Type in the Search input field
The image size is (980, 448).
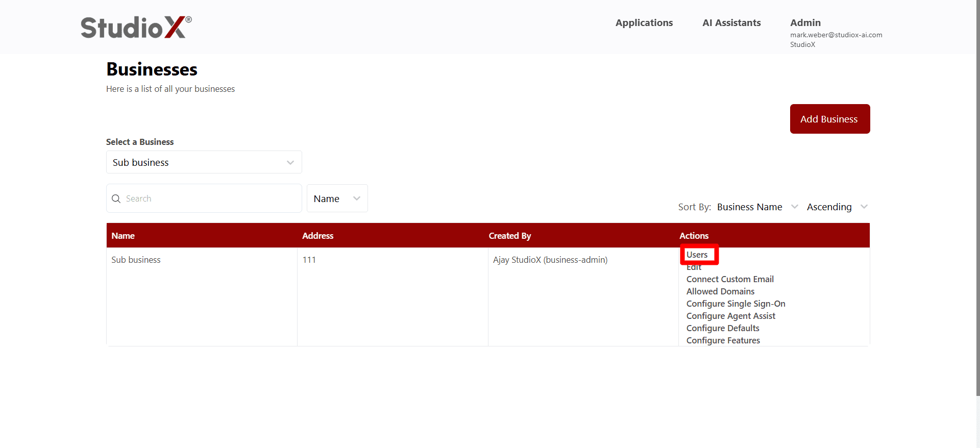(x=209, y=198)
